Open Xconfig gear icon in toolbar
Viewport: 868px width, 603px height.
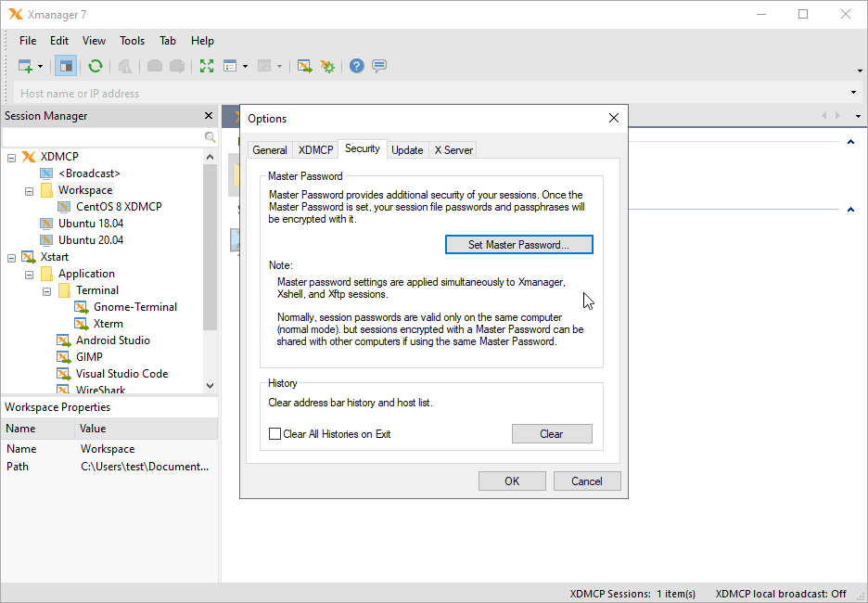(x=327, y=67)
